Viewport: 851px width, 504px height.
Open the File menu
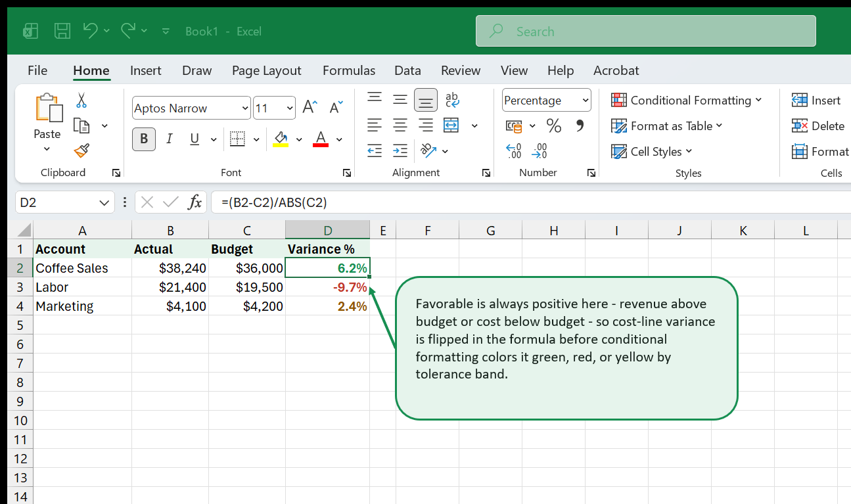tap(37, 70)
